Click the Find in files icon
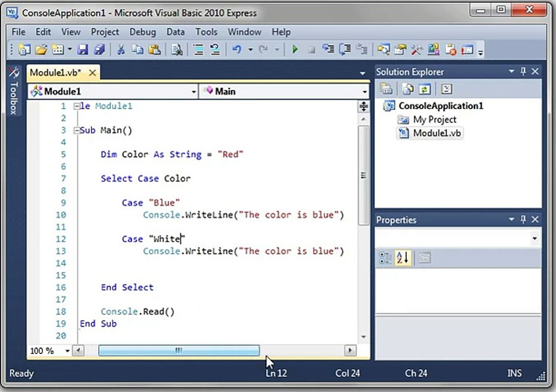Screen dimensions: 556x392 coord(177,50)
